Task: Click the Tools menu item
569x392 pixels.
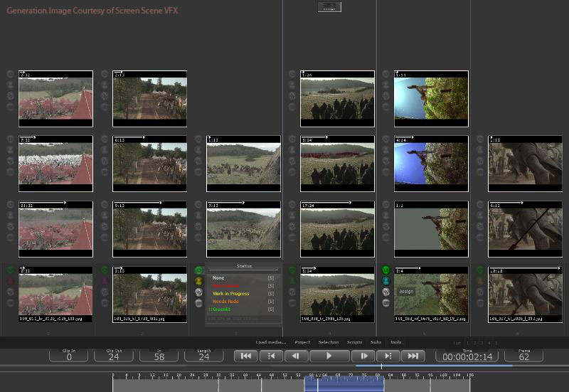Action: pyautogui.click(x=395, y=342)
